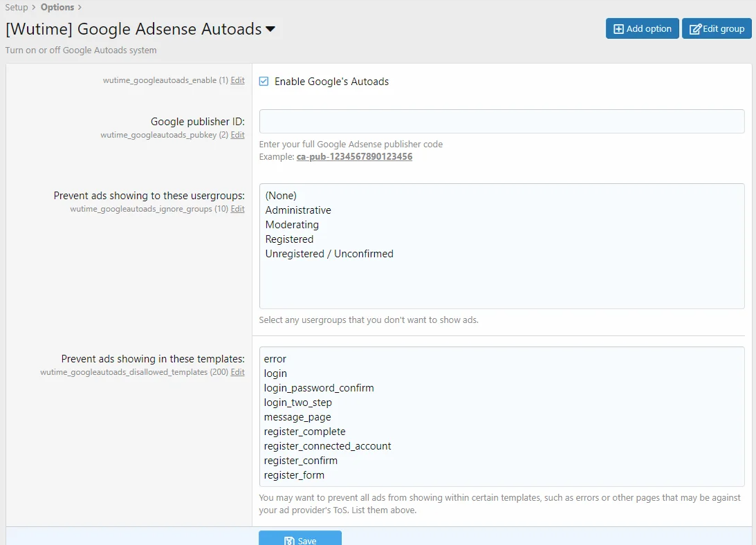Open the group title dropdown arrow
The height and width of the screenshot is (545, 756).
point(270,30)
